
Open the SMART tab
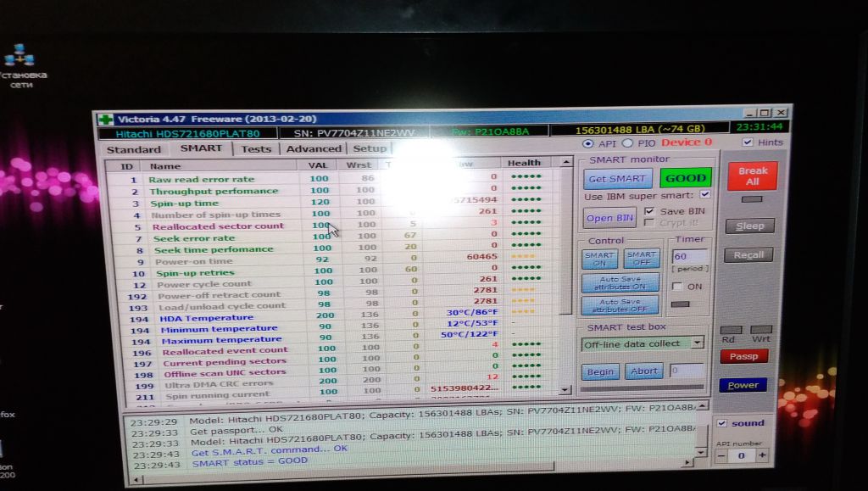click(201, 148)
